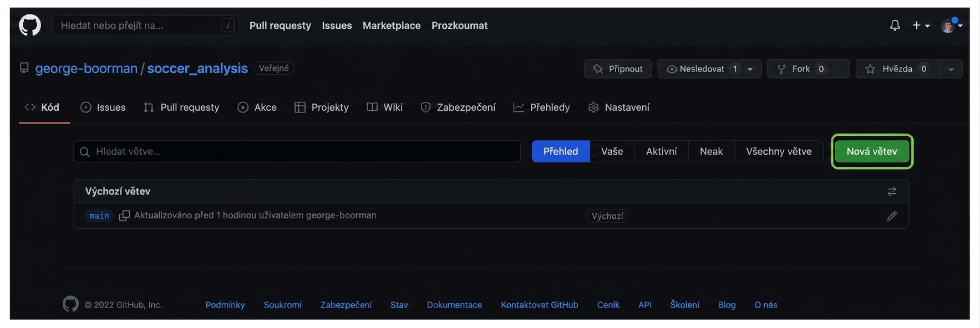Select the Neak branch filter

coord(712,151)
